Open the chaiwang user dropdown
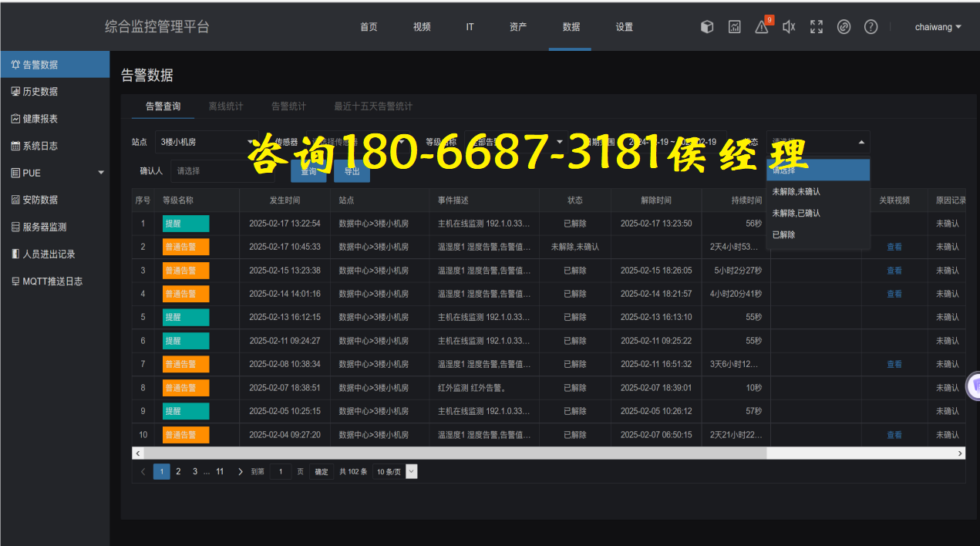This screenshot has height=546, width=980. click(x=938, y=27)
